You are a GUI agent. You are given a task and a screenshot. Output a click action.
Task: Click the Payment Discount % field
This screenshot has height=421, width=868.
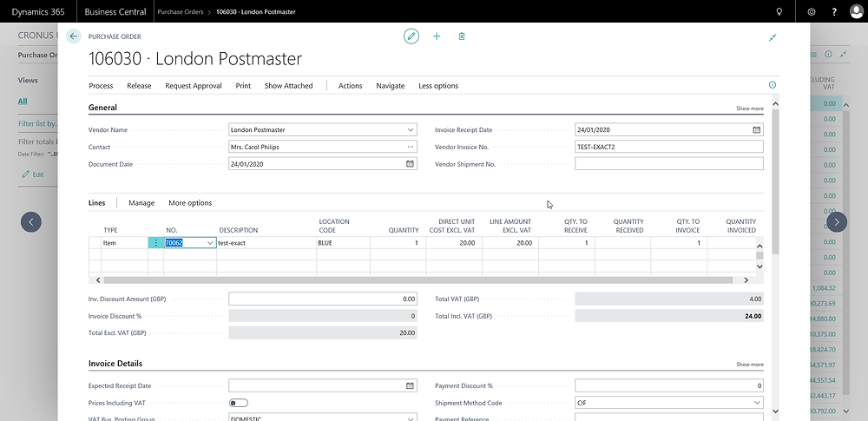pyautogui.click(x=668, y=385)
